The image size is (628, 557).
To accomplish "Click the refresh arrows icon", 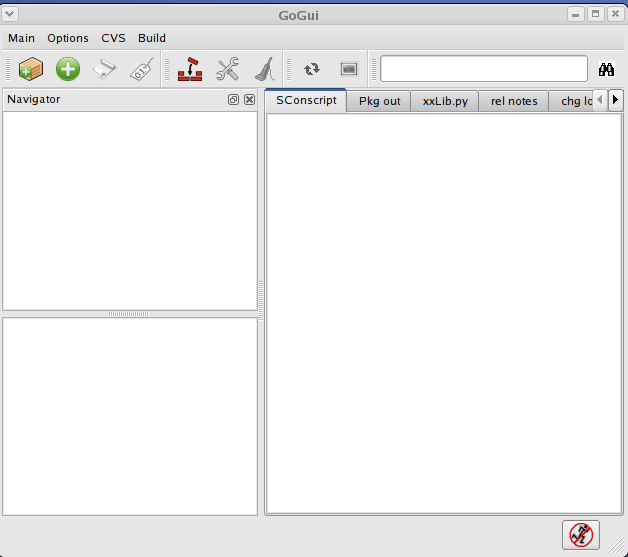I will pos(312,69).
